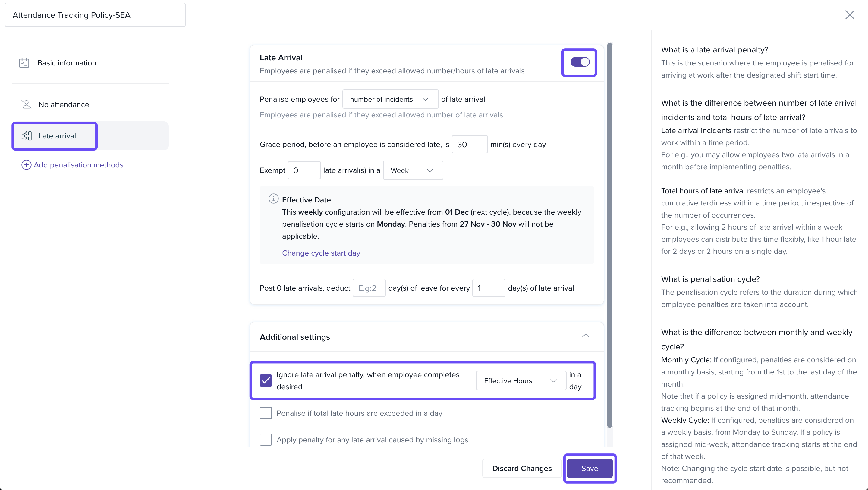Open the Effective Hours dropdown
Screen dimensions: 868x490
(x=520, y=381)
